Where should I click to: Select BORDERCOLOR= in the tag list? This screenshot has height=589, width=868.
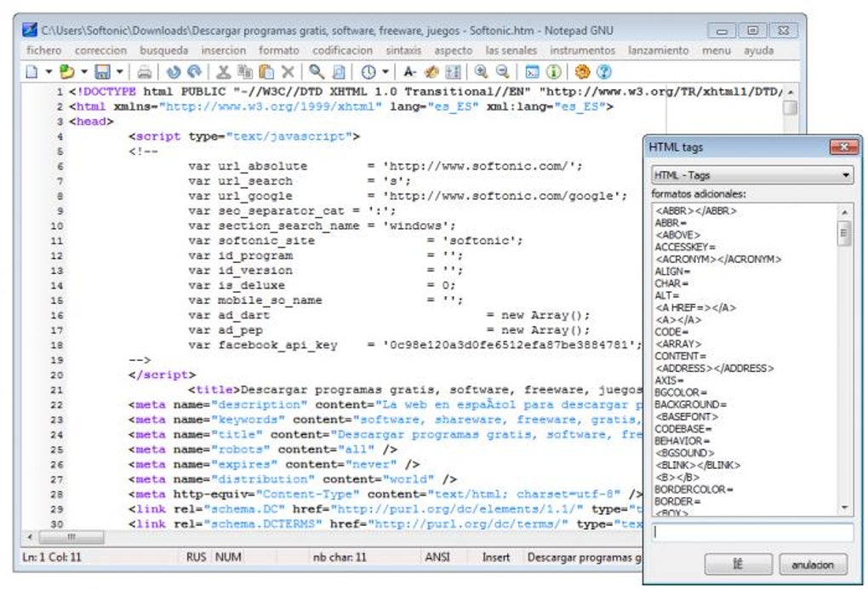694,489
